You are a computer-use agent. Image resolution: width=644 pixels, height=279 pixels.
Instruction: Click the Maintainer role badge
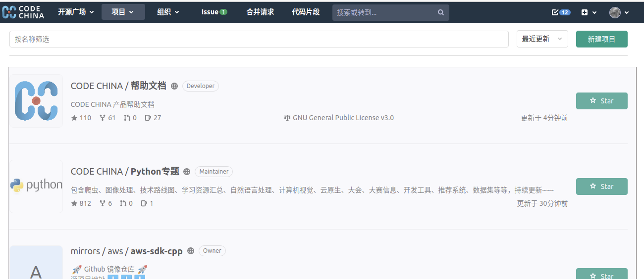click(214, 172)
